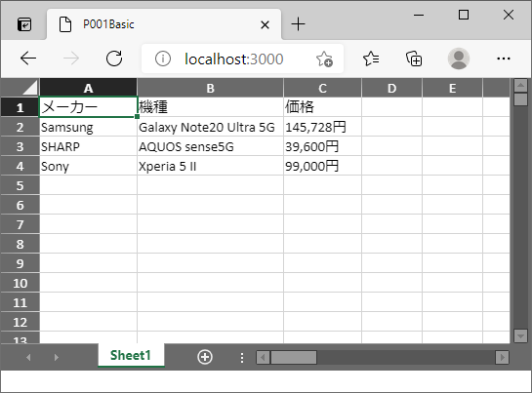Select the Sheet1 tab
This screenshot has width=532, height=393.
click(131, 355)
